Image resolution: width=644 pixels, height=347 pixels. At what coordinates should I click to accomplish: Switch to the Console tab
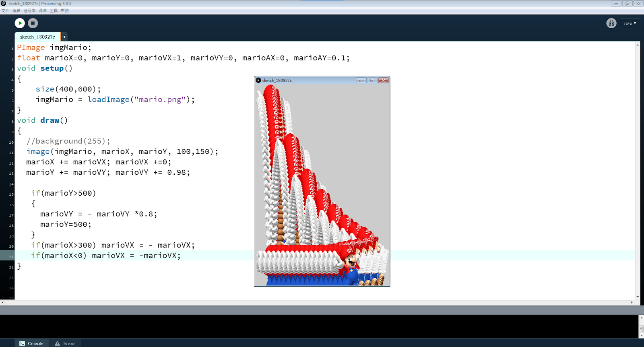click(x=32, y=343)
